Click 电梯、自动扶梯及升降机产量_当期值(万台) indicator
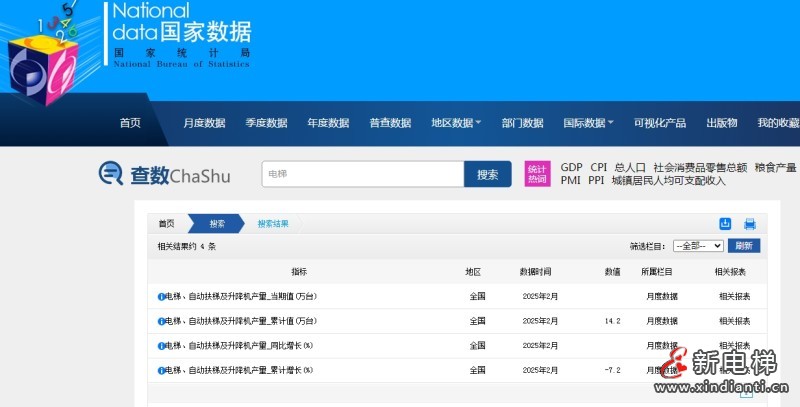 coord(241,296)
